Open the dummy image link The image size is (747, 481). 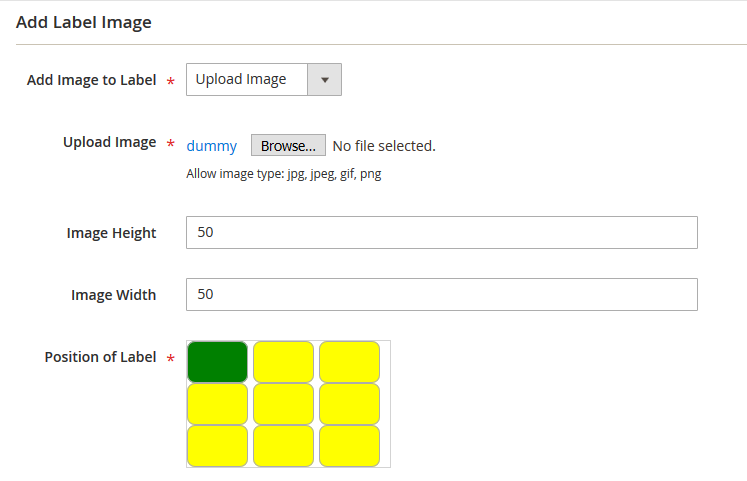212,146
